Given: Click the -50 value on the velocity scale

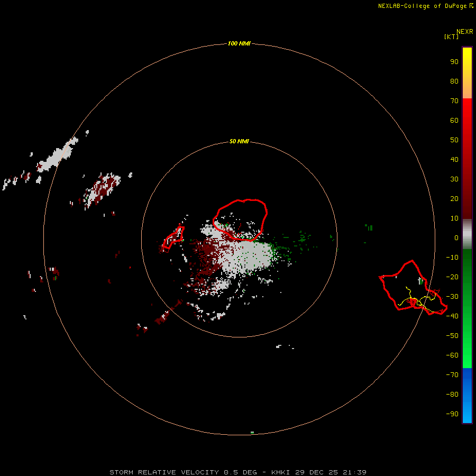Looking at the screenshot, I should (x=452, y=335).
